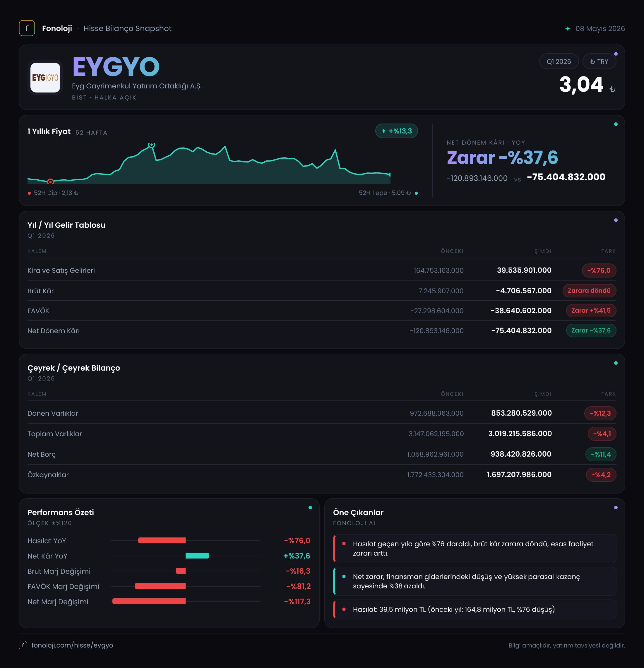
Task: Click the 'Dönen Varlıklar' row label
Action: (x=53, y=413)
